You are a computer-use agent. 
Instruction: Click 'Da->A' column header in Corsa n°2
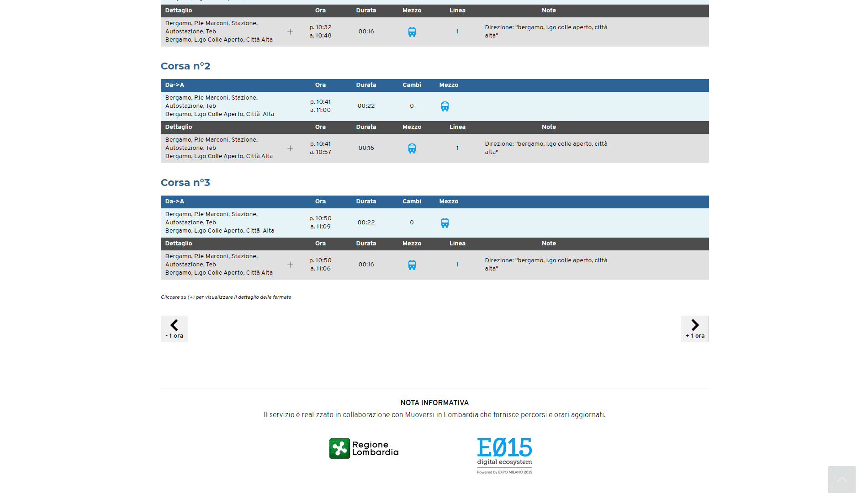[x=175, y=85]
